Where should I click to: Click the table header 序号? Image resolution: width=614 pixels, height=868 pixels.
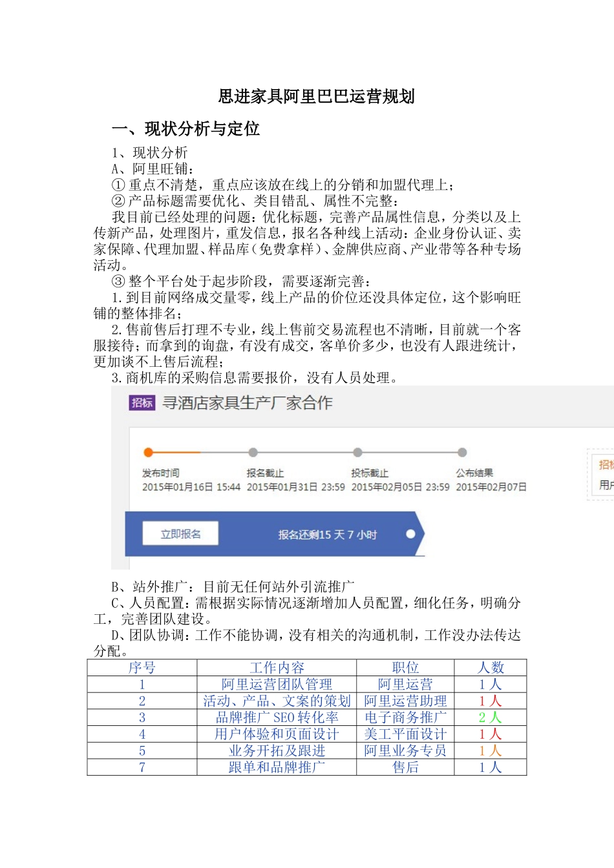tap(142, 668)
